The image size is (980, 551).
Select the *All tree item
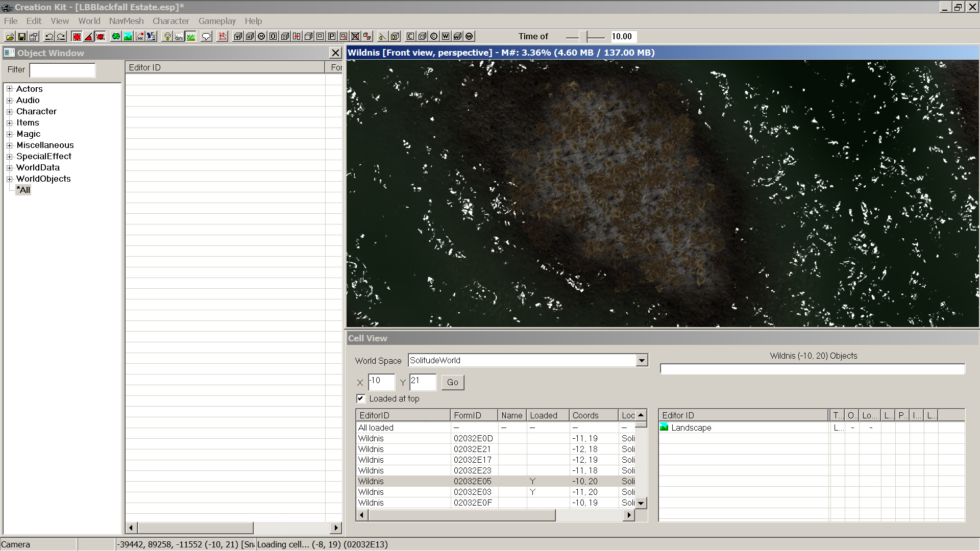click(x=23, y=190)
